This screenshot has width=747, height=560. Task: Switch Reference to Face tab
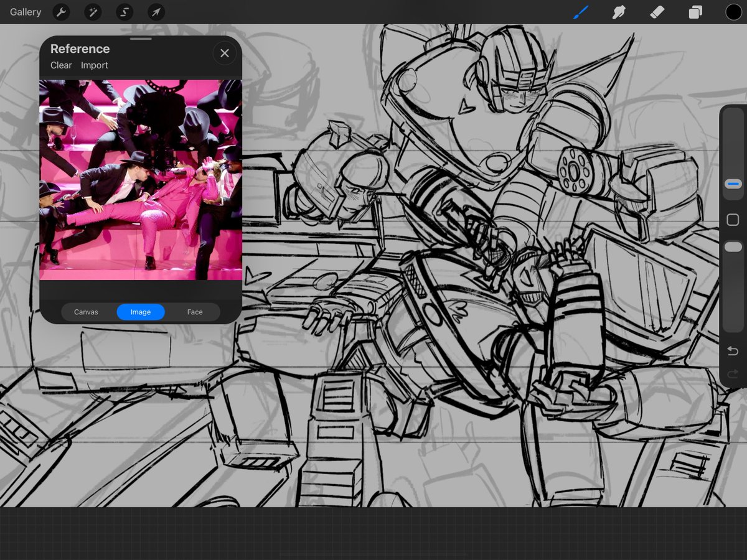195,312
